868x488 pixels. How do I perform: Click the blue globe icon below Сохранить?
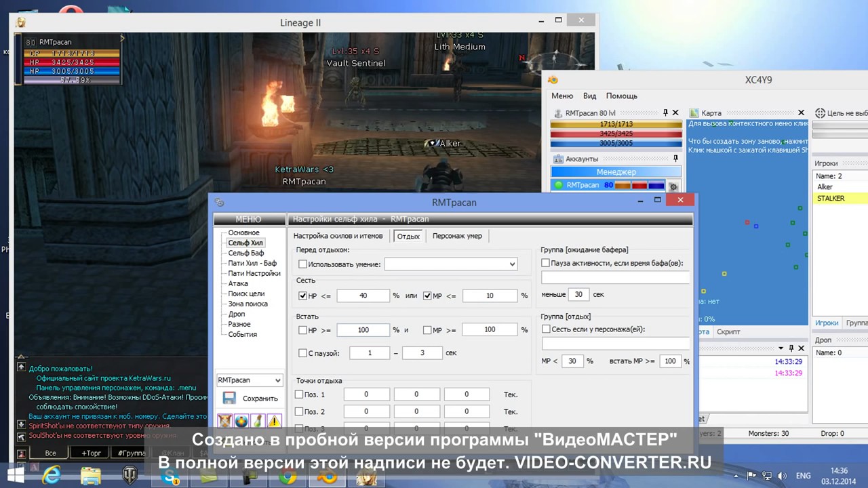click(x=241, y=422)
